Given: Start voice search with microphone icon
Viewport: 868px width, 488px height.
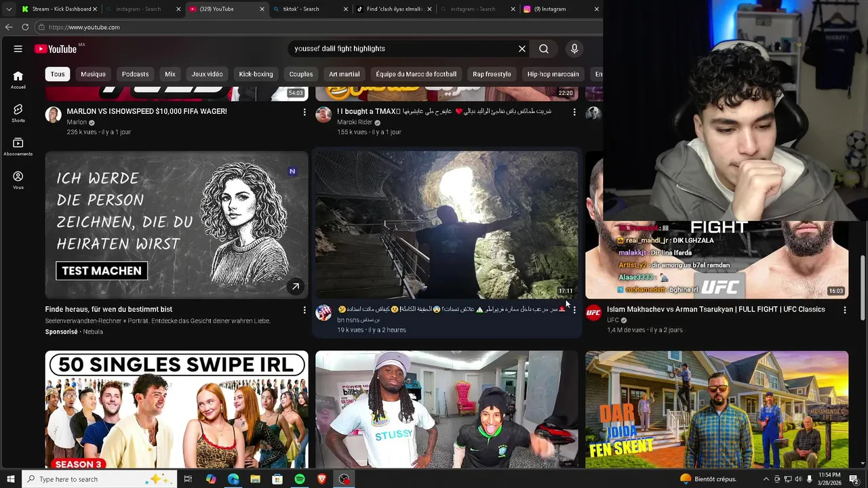Looking at the screenshot, I should (x=574, y=49).
